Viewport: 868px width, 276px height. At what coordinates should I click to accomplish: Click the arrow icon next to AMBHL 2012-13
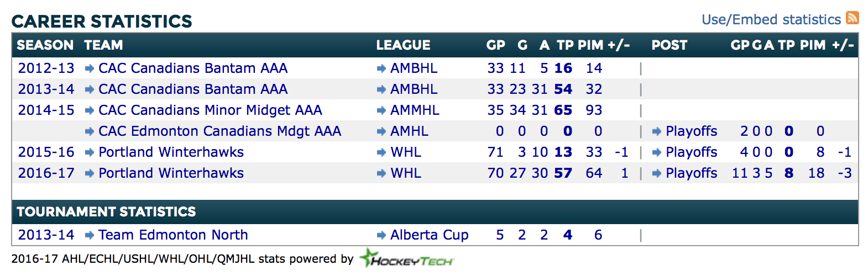tap(381, 68)
